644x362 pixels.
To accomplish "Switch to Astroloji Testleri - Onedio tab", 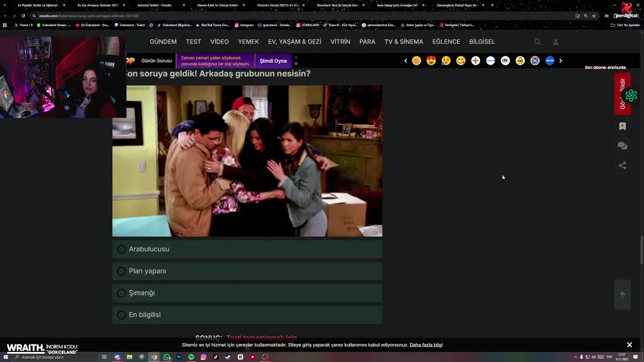I will click(x=154, y=5).
